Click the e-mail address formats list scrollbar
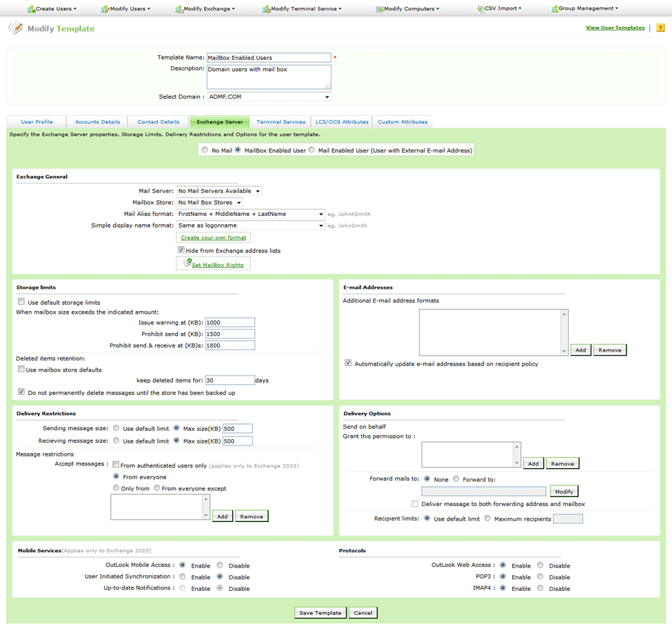672x624 pixels. coord(564,332)
